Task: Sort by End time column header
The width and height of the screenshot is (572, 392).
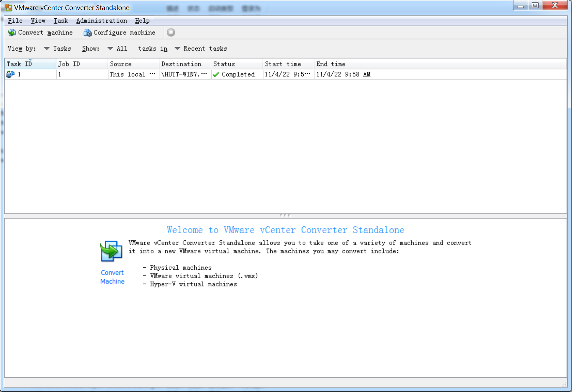Action: pyautogui.click(x=440, y=64)
